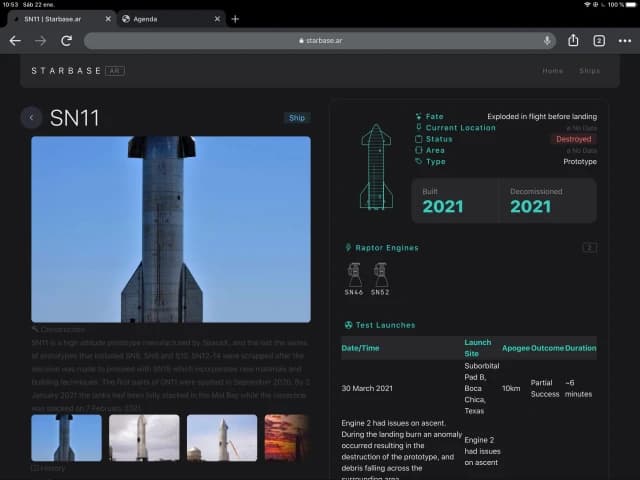Open fourth gallery thumbnail, orange sunset
The image size is (640, 480).
[287, 438]
